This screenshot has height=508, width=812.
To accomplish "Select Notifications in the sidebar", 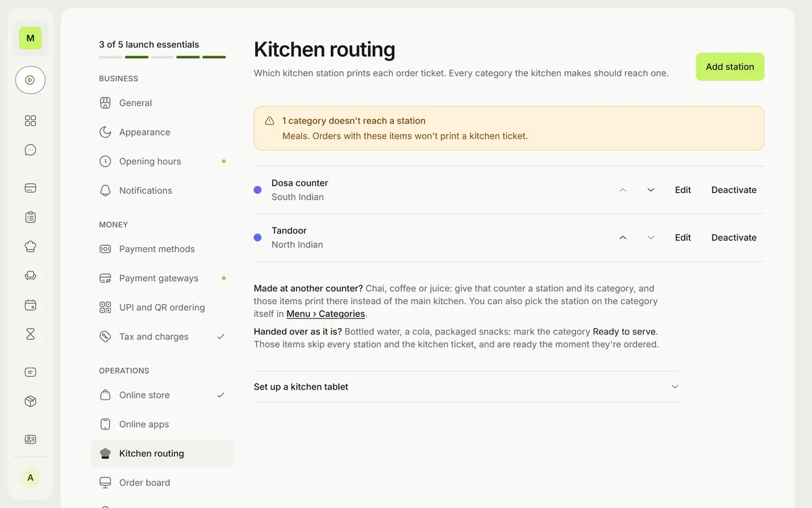I will click(162, 190).
